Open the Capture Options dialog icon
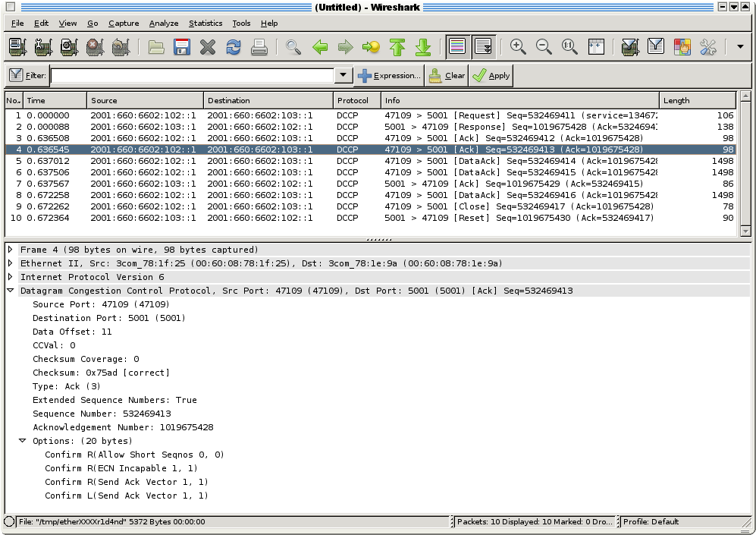The image size is (756, 535). pos(42,46)
